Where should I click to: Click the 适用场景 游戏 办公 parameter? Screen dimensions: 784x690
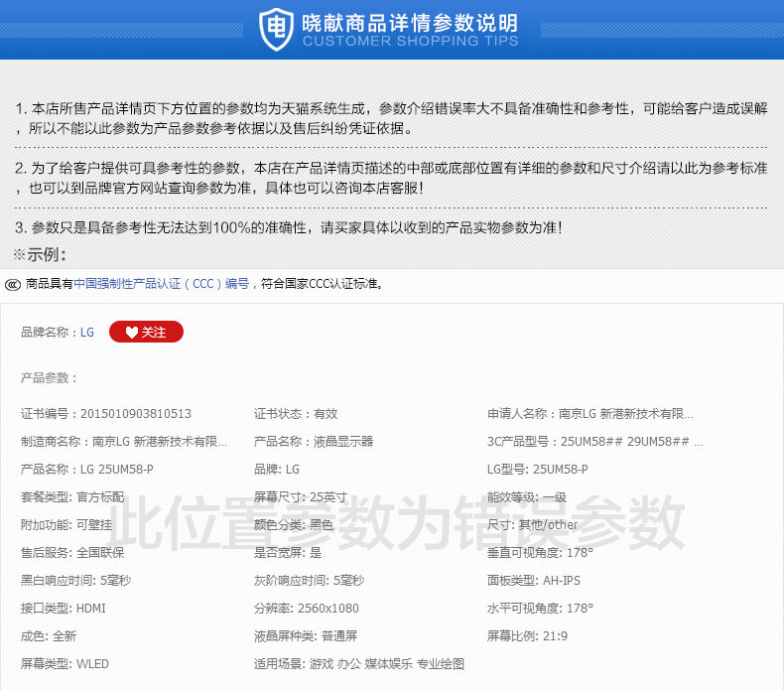(359, 664)
